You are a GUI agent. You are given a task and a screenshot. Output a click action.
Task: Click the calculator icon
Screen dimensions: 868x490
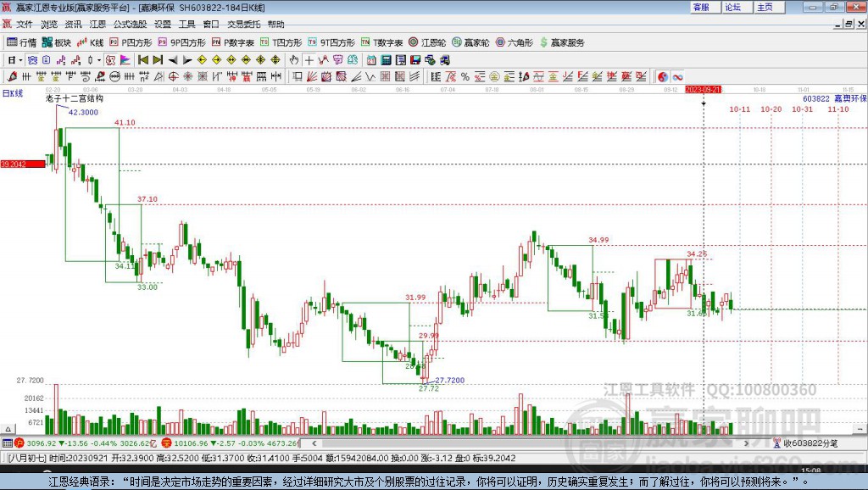386,60
